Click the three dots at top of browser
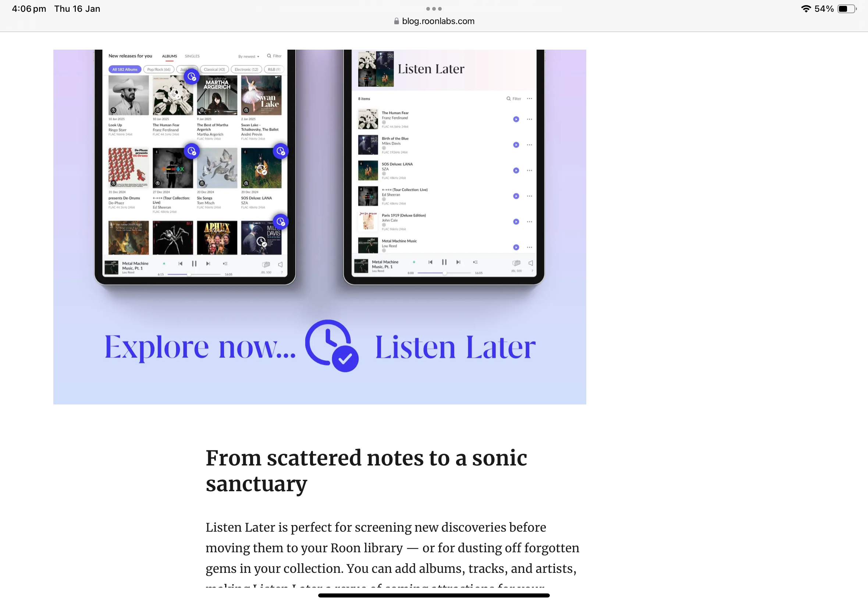 click(434, 9)
